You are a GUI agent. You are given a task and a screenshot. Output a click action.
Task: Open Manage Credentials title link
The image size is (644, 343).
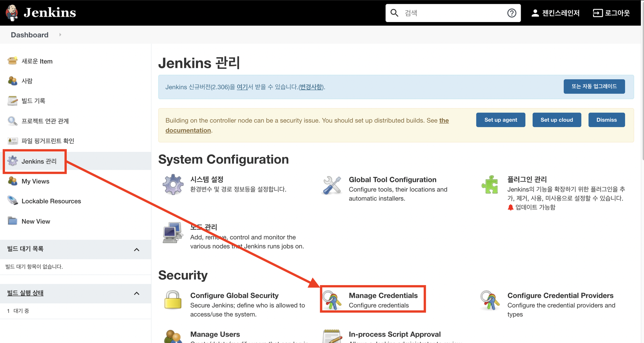[383, 296]
